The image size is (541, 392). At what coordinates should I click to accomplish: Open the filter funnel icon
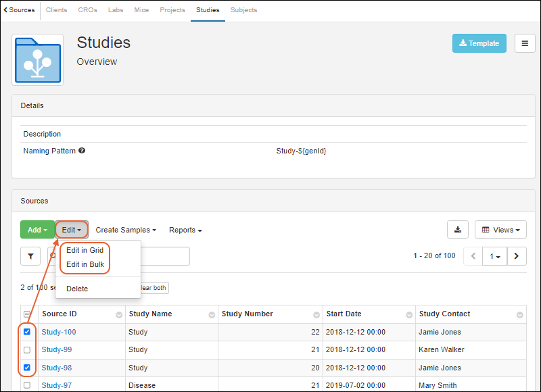30,256
